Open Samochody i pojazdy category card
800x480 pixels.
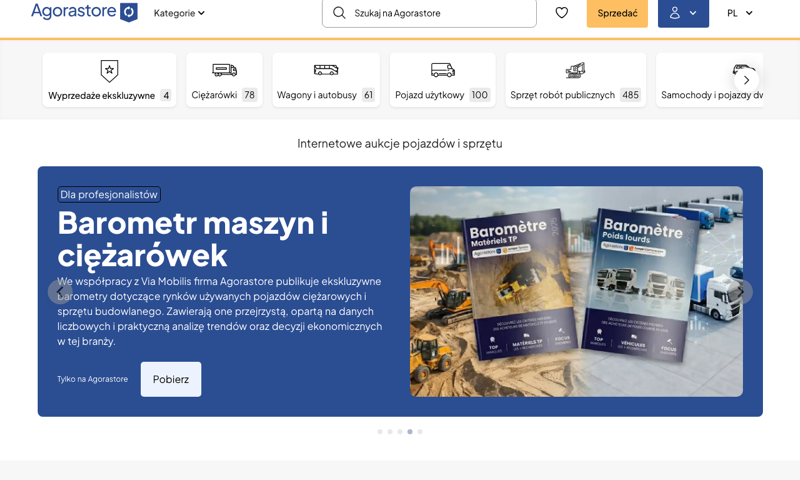point(709,80)
